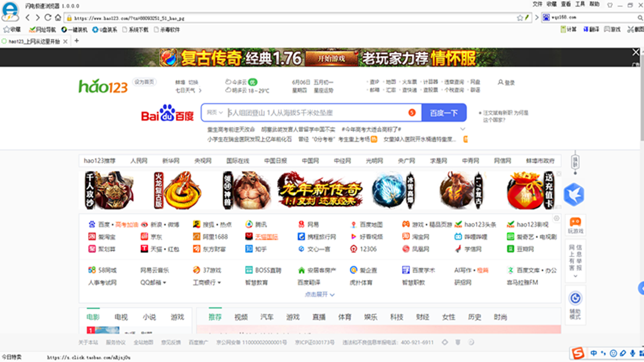644x362 pixels.
Task: Switch to the 视频 content tab
Action: [241, 317]
